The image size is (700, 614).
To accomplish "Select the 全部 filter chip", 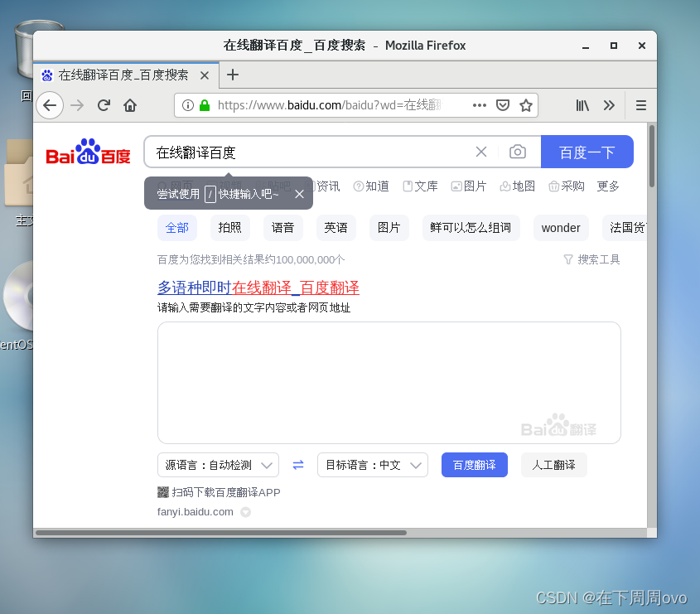I will tap(177, 228).
